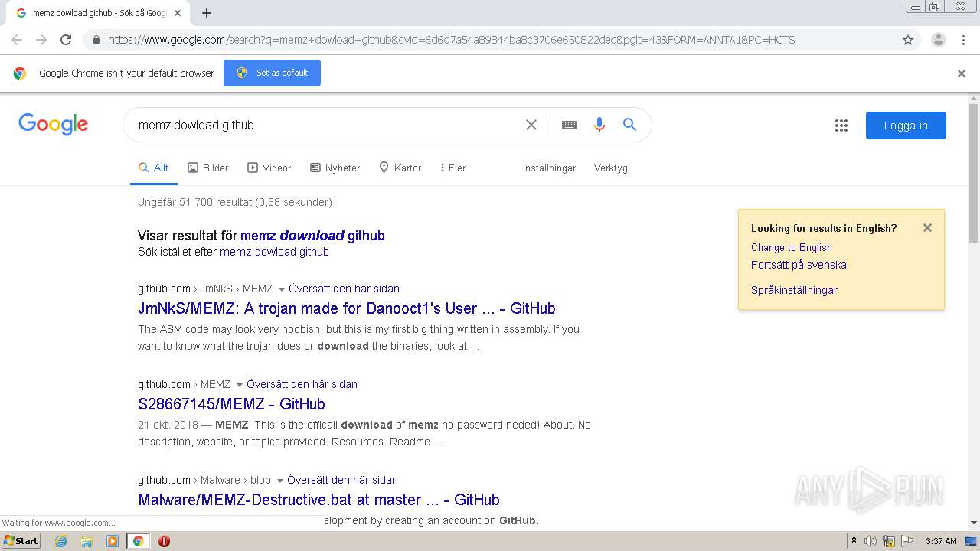Viewport: 980px width, 551px height.
Task: Expand dropdown arrow beside JmNkS › MEMZ
Action: pyautogui.click(x=281, y=289)
